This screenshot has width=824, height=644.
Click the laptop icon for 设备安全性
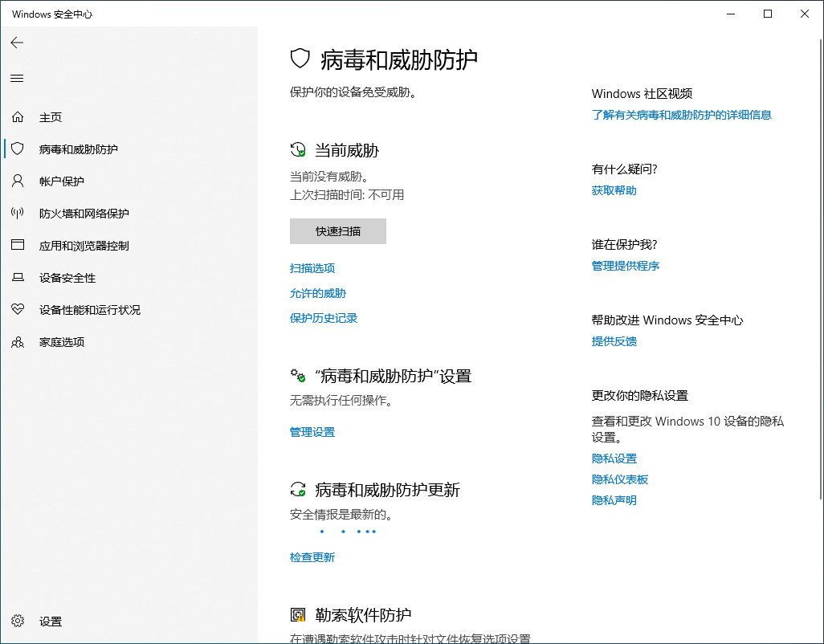click(18, 277)
